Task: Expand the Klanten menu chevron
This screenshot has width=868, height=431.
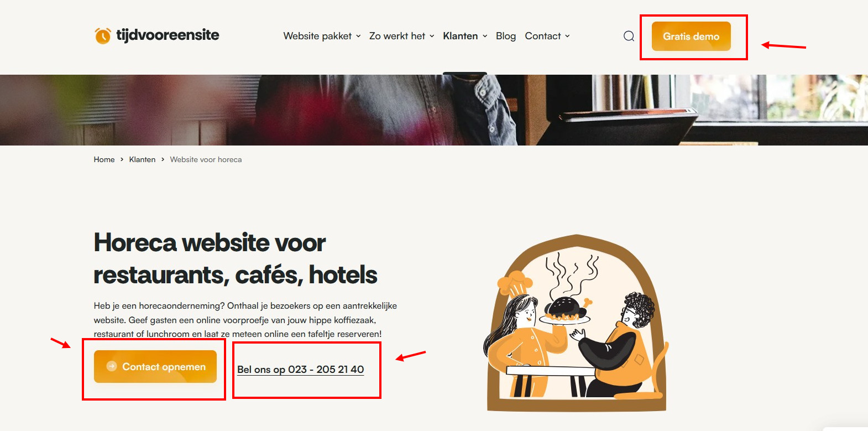Action: [x=485, y=36]
